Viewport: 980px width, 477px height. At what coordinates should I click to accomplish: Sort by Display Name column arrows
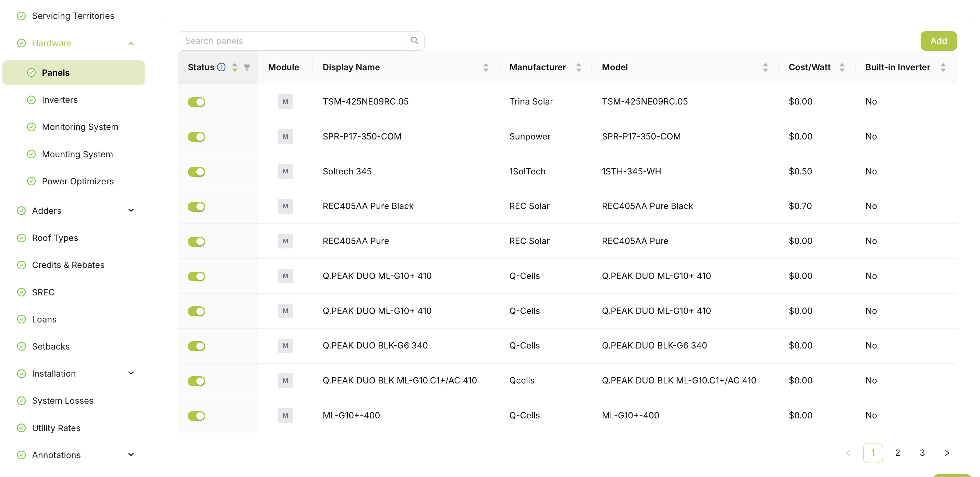click(x=486, y=67)
